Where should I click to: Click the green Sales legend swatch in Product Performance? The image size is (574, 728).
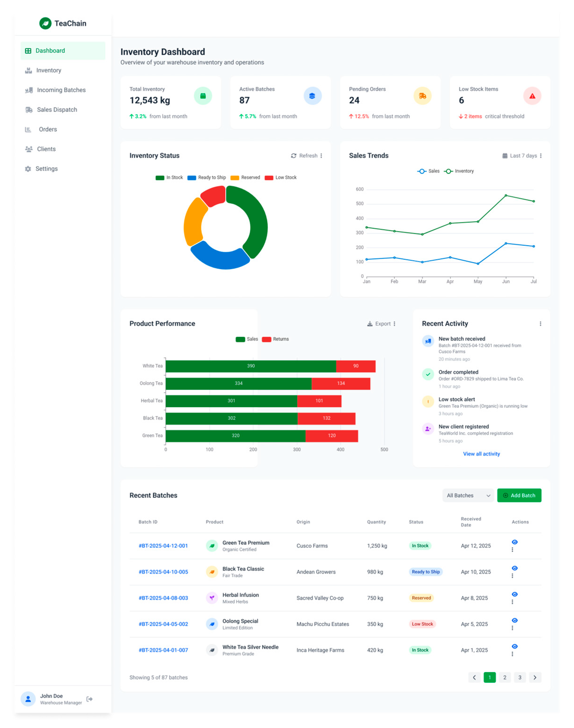tap(240, 339)
